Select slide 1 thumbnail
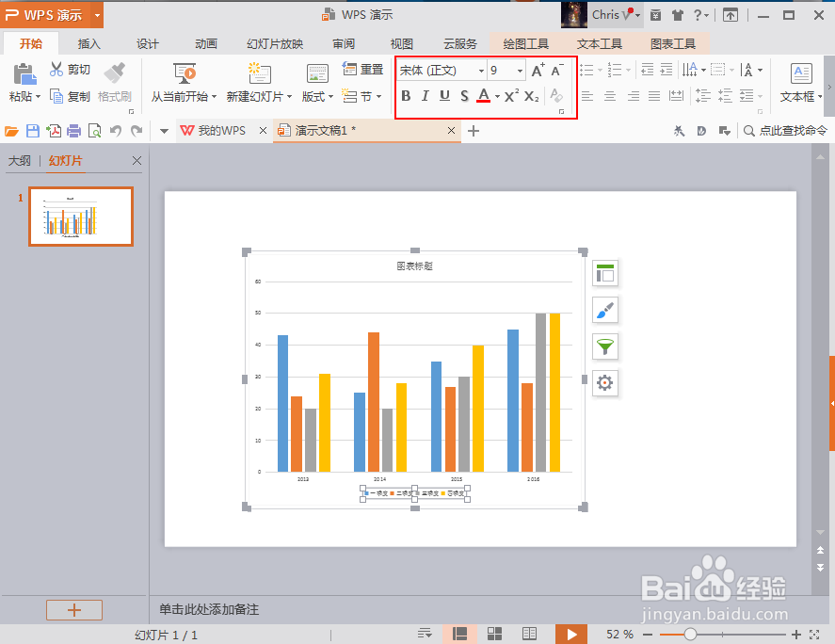 tap(81, 217)
